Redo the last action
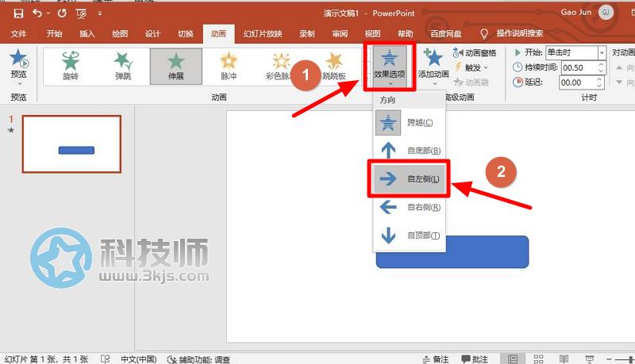The height and width of the screenshot is (364, 635). pyautogui.click(x=62, y=13)
